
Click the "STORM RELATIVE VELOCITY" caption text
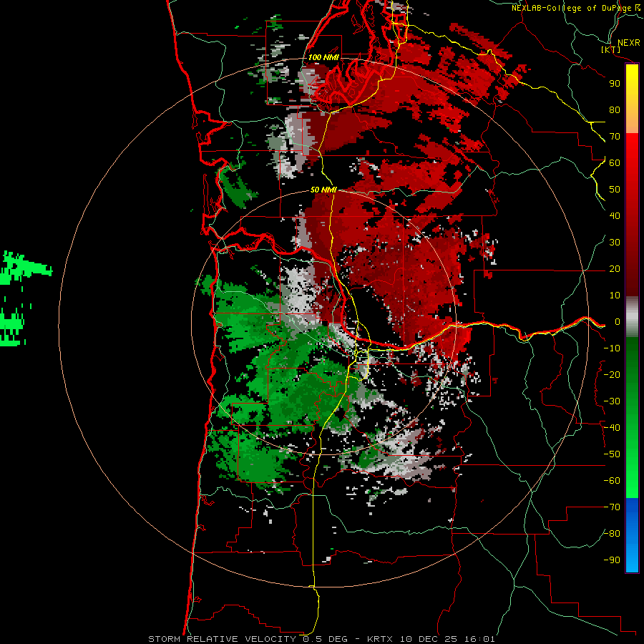point(222,639)
